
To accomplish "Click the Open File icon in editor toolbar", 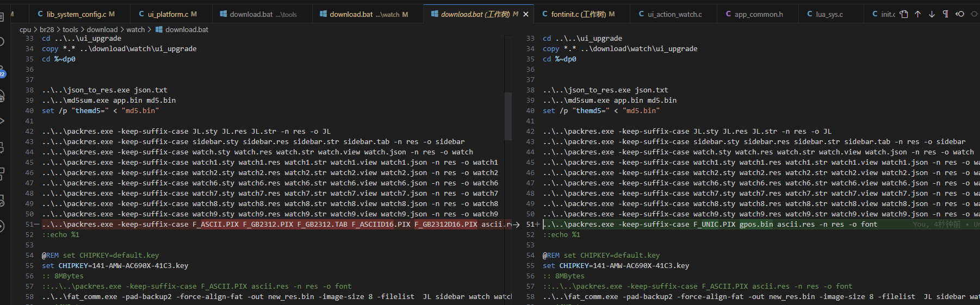I will (904, 14).
